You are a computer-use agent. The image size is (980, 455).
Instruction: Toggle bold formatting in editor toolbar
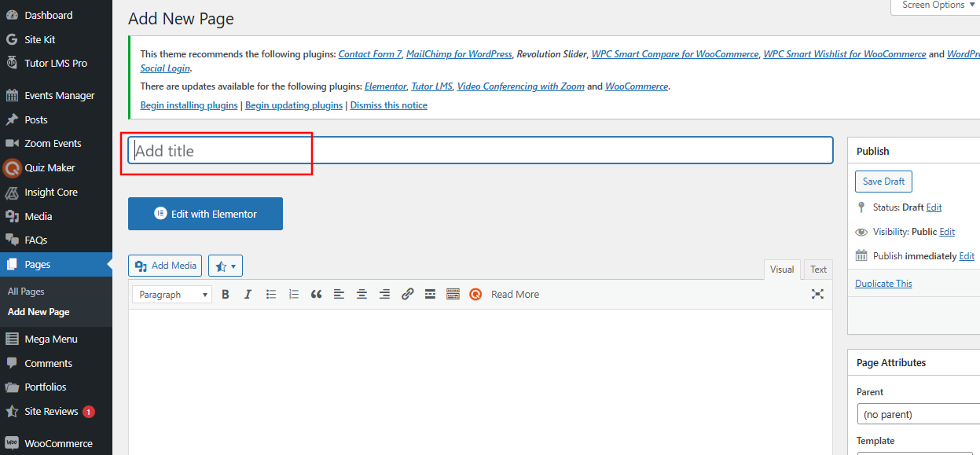pos(226,295)
